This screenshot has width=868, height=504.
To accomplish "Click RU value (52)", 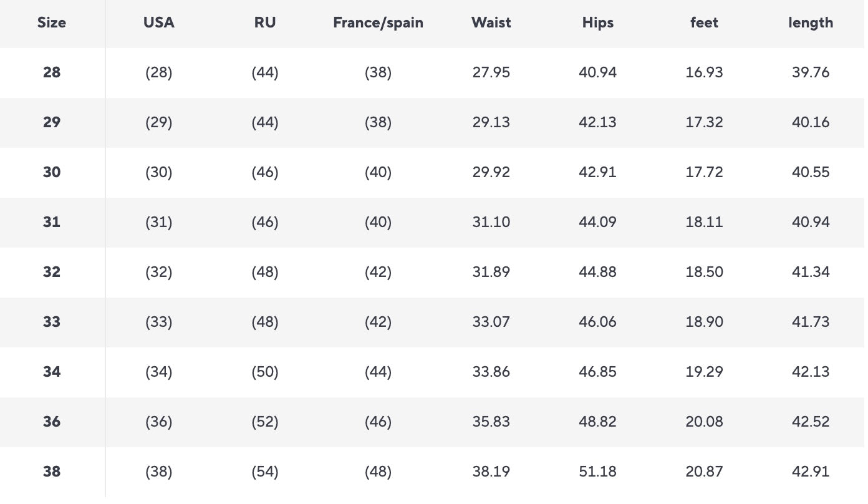I will (265, 422).
